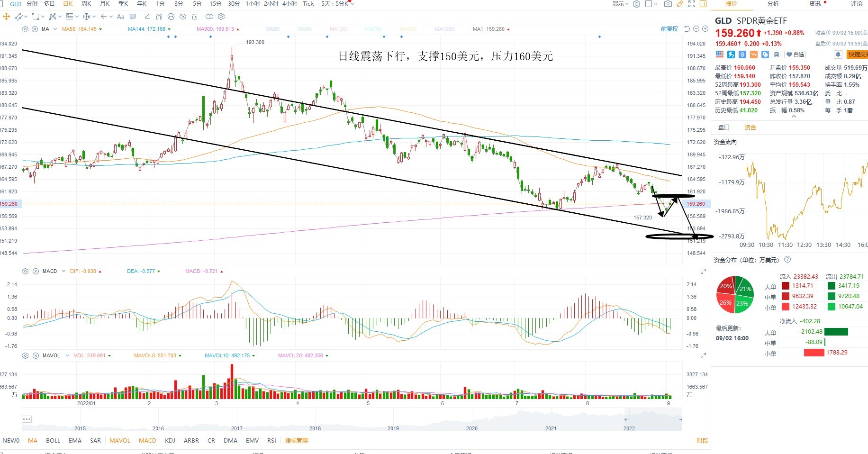The image size is (868, 454).
Task: Switch to the 分析 tab
Action: pos(773,4)
